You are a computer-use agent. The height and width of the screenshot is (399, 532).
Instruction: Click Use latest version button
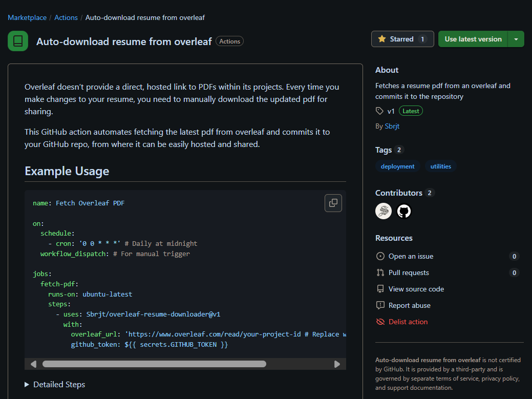473,39
